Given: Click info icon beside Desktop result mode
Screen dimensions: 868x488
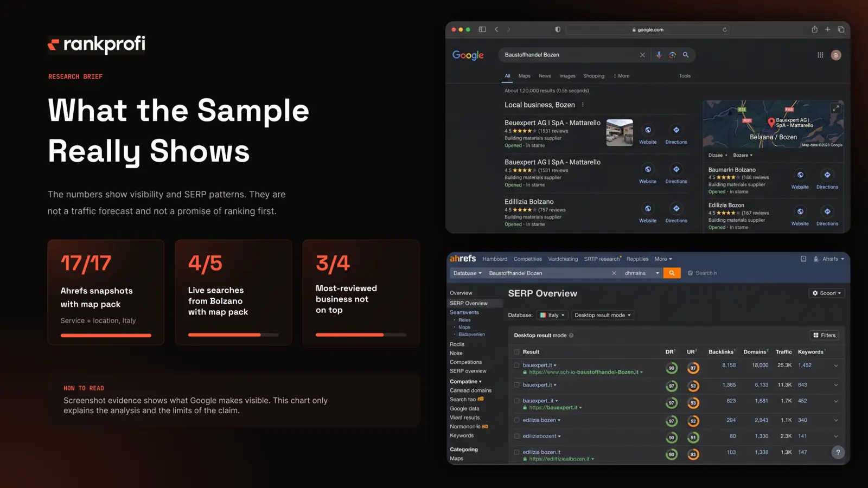Looking at the screenshot, I should click(571, 335).
